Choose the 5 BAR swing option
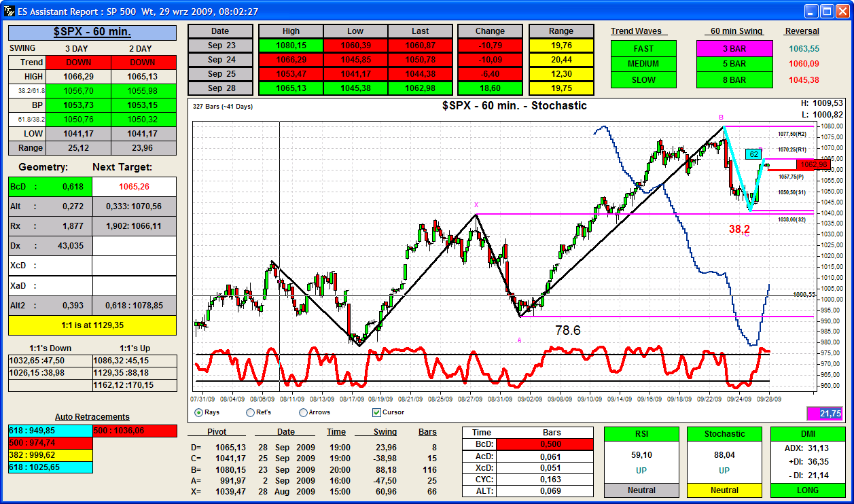The width and height of the screenshot is (854, 504). [x=734, y=64]
